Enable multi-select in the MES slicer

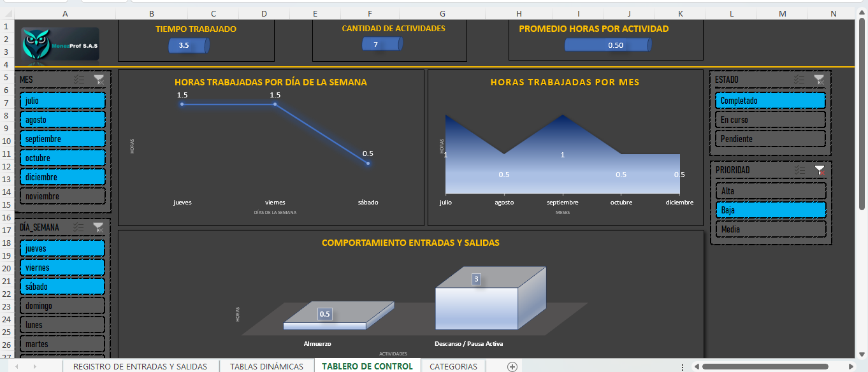pos(79,80)
